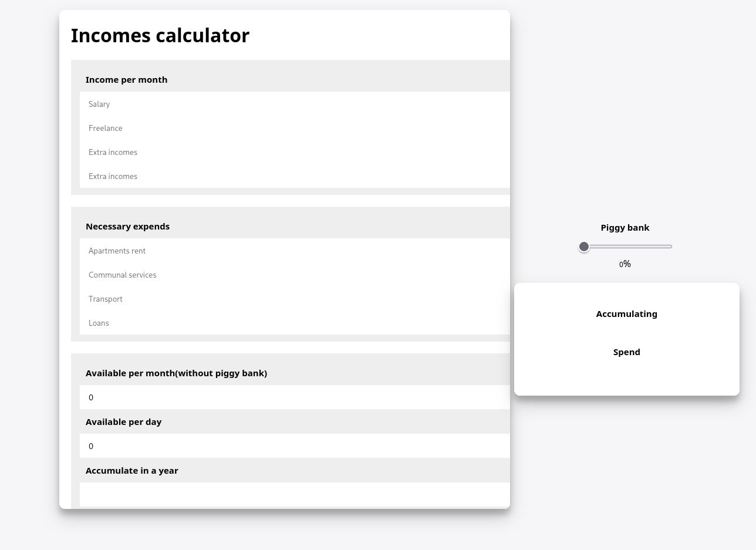The height and width of the screenshot is (550, 756).
Task: Click the Income per month section title
Action: pos(127,80)
